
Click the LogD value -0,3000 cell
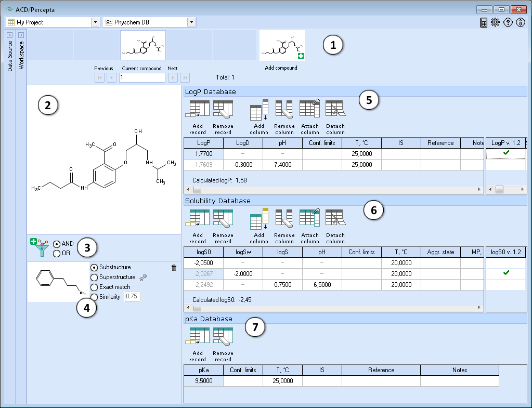[x=243, y=165]
